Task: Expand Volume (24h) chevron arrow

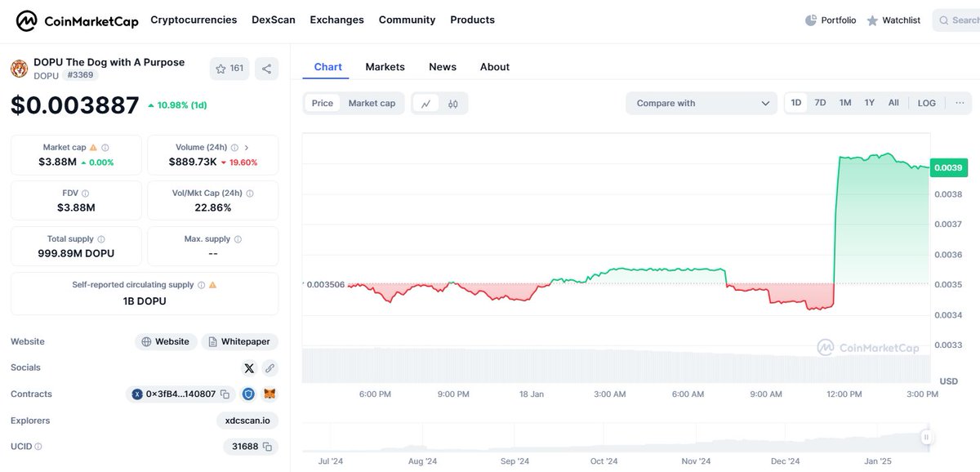Action: tap(247, 148)
